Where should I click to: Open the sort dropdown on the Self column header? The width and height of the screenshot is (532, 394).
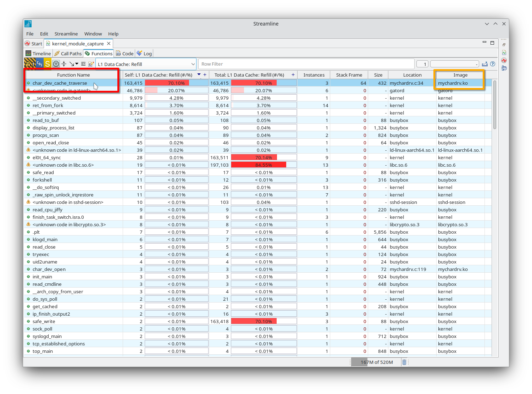(x=199, y=75)
